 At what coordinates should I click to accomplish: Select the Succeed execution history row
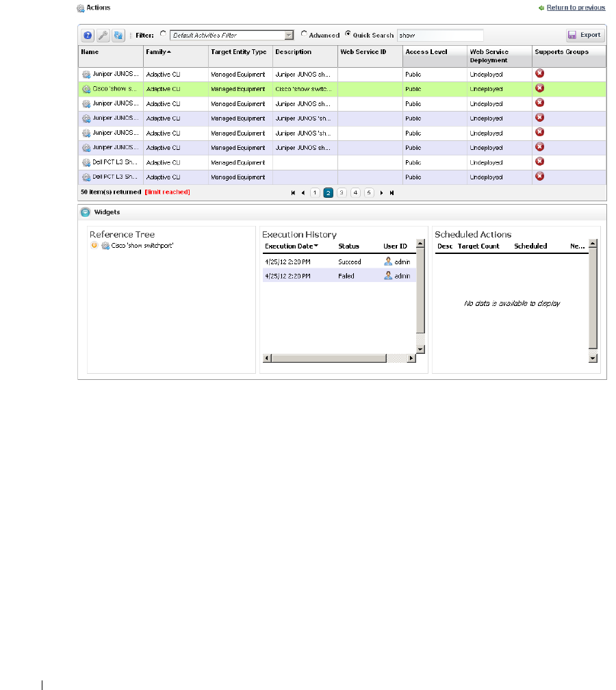tap(339, 261)
